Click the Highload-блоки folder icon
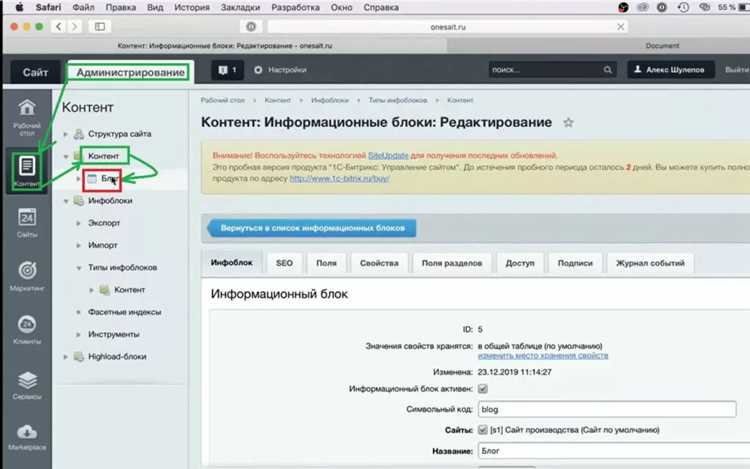The width and height of the screenshot is (750, 469). point(79,357)
